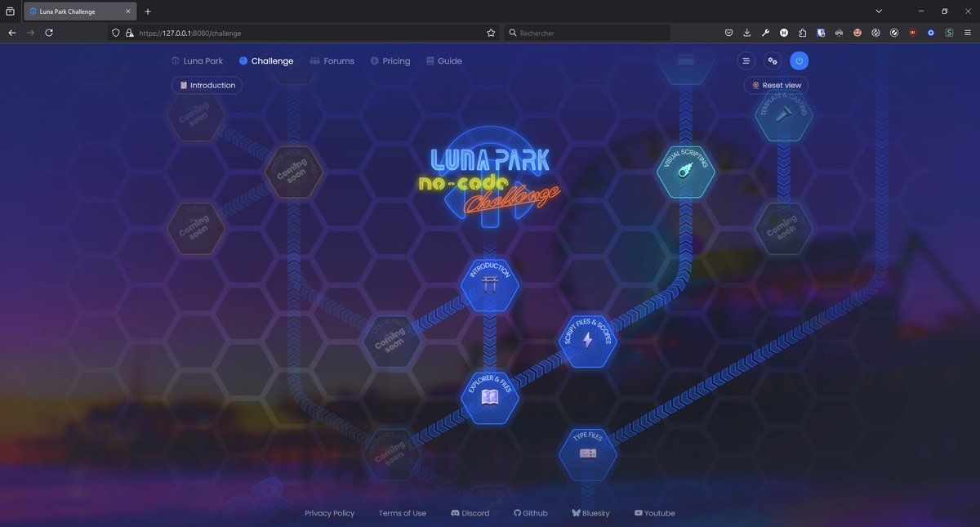Click the tracking protection shield icon
This screenshot has height=527, width=980.
coord(116,33)
